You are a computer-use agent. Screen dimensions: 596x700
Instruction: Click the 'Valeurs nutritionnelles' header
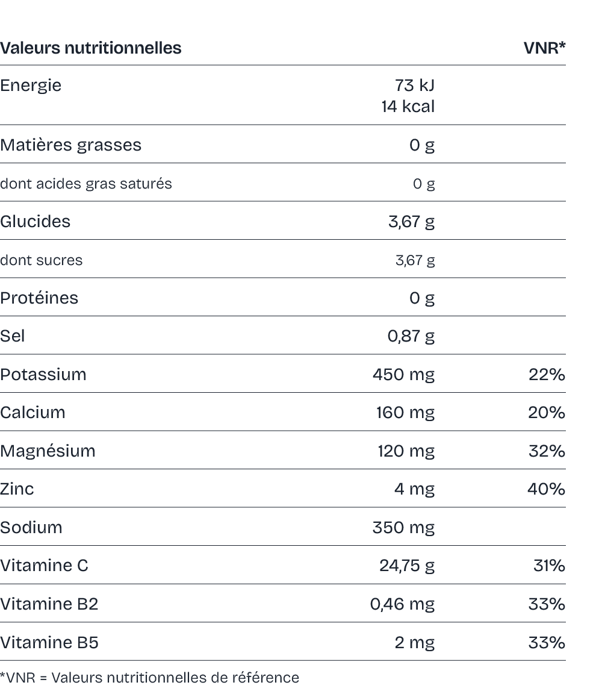[90, 48]
